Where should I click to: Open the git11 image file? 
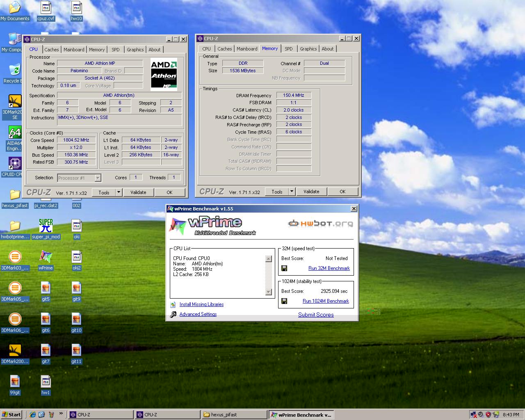click(x=76, y=354)
